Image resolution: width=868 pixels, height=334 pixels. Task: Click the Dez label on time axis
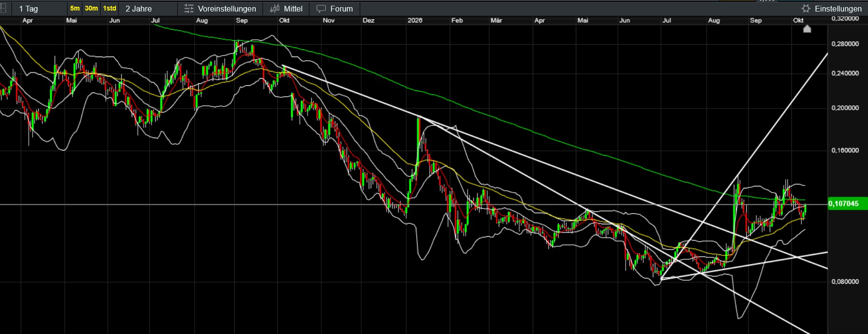pyautogui.click(x=368, y=21)
